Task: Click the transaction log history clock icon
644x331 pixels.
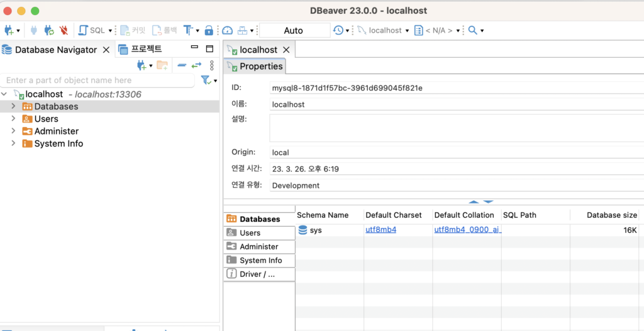Action: click(x=338, y=30)
